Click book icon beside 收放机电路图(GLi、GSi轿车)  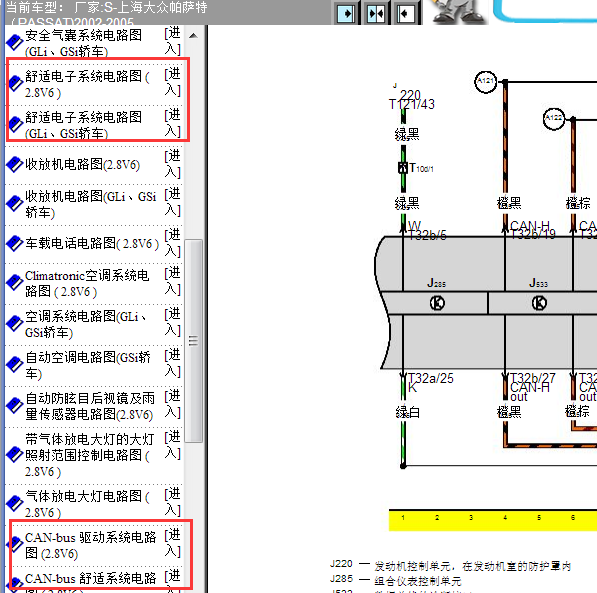14,204
